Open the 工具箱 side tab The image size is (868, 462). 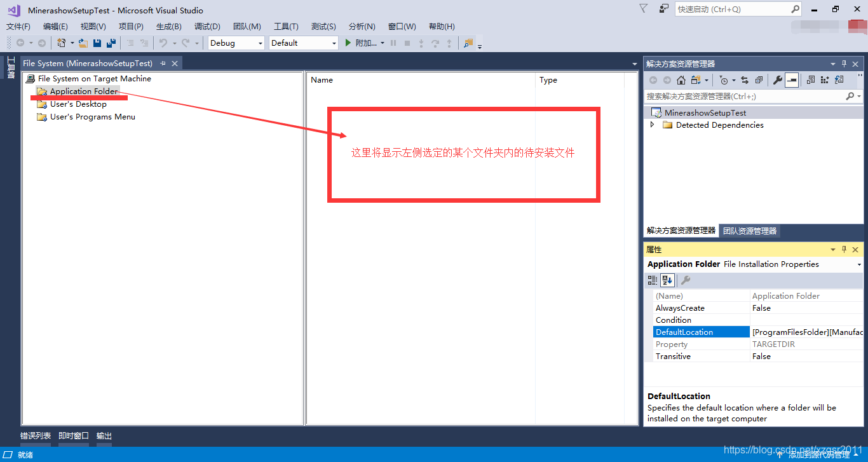coord(11,67)
